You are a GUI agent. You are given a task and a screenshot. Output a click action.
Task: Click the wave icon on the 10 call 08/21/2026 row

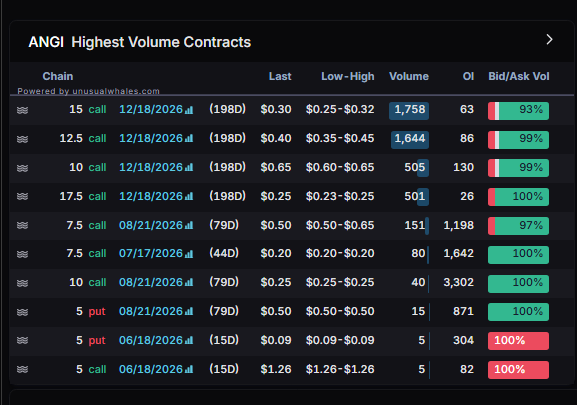[22, 283]
